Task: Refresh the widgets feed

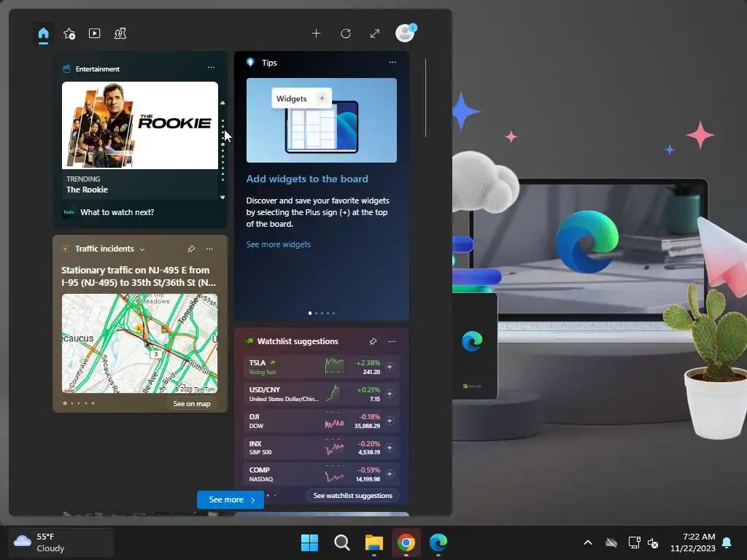Action: click(x=346, y=34)
